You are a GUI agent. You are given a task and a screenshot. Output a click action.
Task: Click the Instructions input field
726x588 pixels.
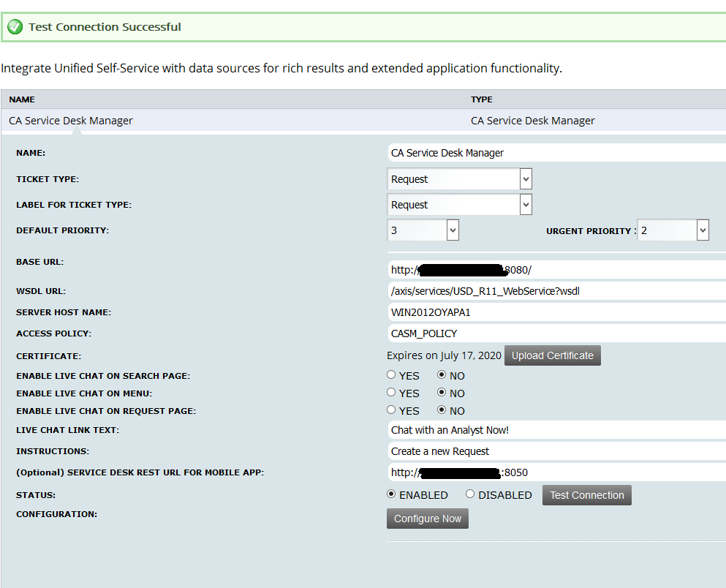point(556,451)
